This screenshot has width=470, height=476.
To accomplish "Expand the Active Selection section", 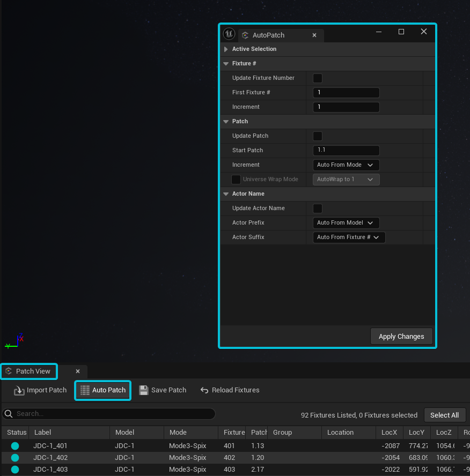I will 226,49.
